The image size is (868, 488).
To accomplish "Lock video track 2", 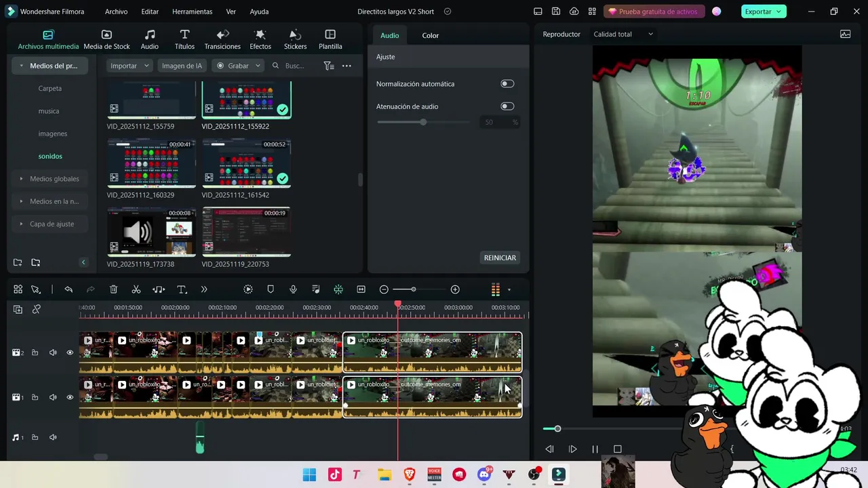I will 35,352.
